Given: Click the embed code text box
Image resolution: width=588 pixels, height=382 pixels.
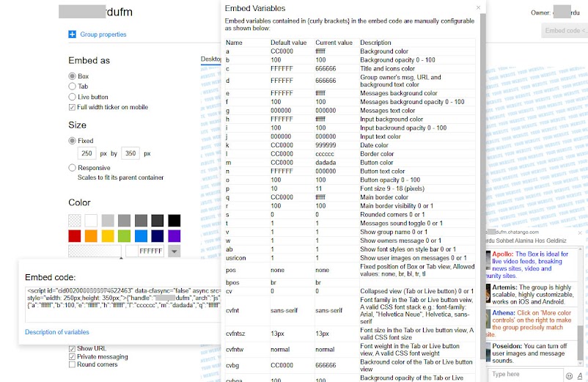Looking at the screenshot, I should point(124,304).
